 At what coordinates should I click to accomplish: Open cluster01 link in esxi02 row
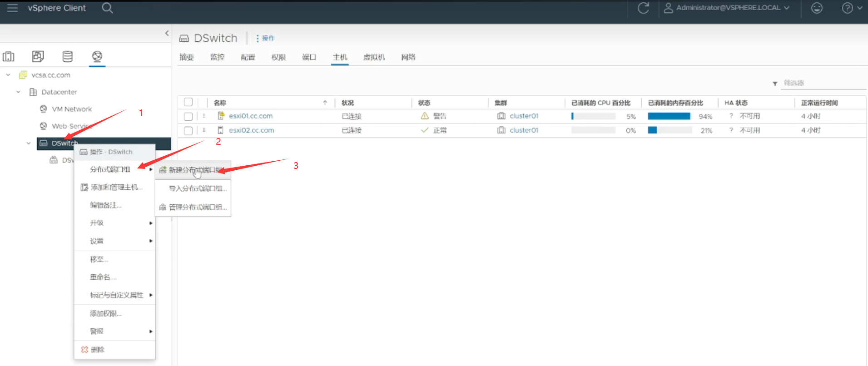524,130
